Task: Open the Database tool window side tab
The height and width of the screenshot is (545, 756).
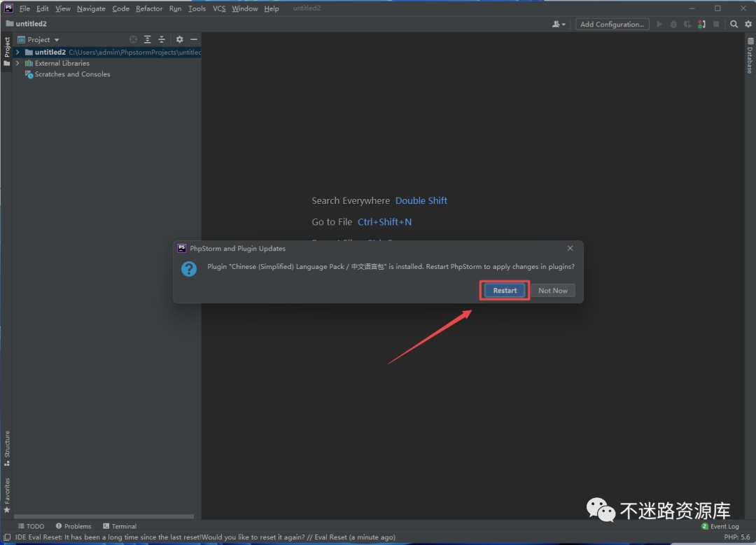Action: tap(750, 55)
